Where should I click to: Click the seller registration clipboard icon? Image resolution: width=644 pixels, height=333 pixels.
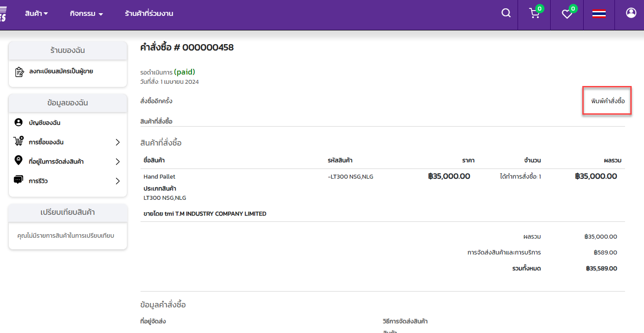pos(19,72)
